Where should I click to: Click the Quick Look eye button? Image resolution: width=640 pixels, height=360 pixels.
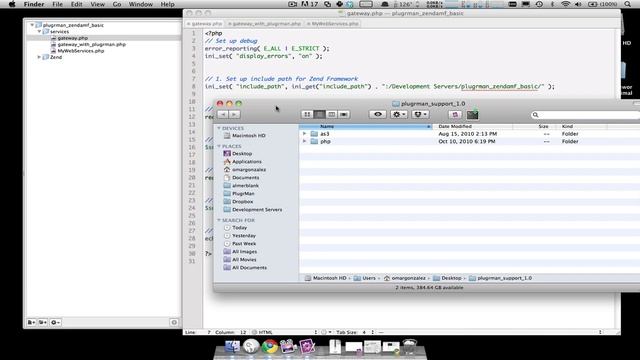pos(378,115)
